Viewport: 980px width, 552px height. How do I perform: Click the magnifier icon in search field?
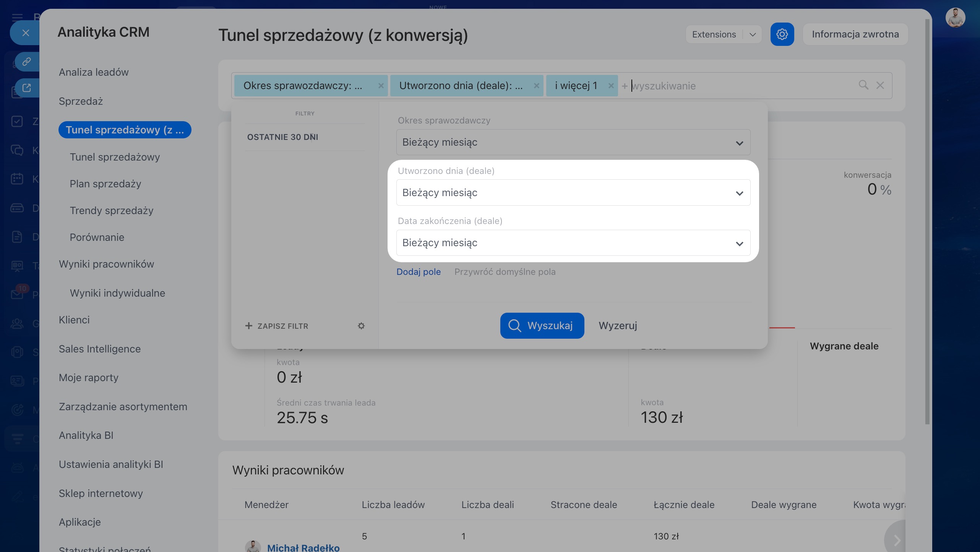[863, 85]
